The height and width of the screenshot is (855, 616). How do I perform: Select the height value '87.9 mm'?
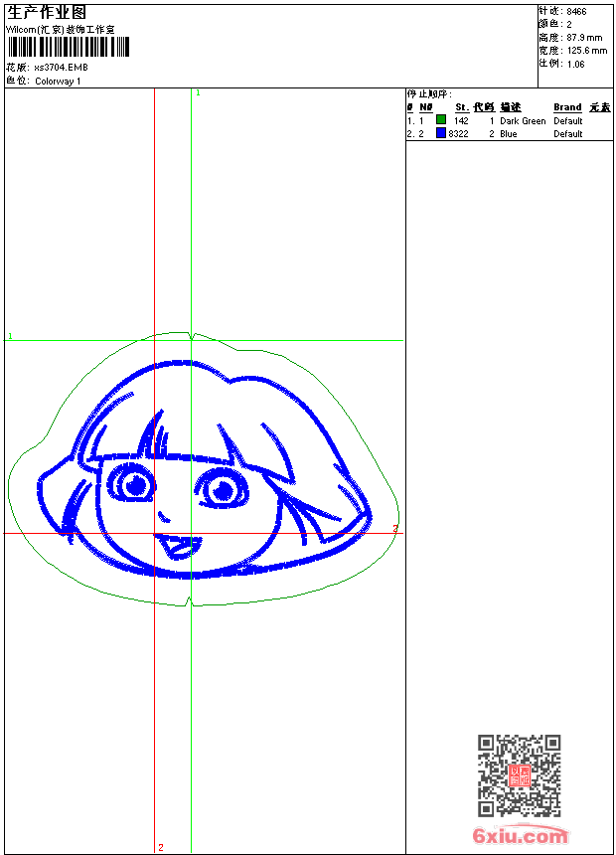click(x=584, y=38)
